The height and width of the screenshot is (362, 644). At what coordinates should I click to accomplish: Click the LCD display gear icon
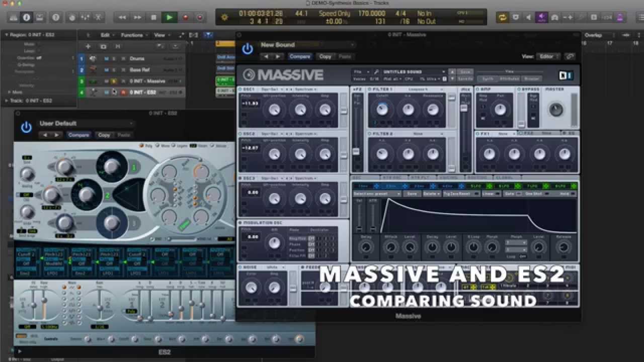[x=224, y=17]
